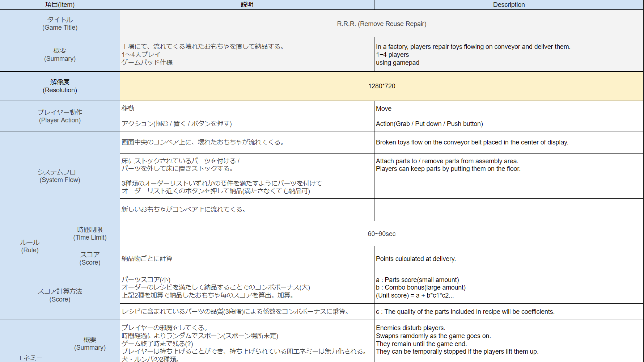The image size is (644, 362).
Task: Click the 'a : Parts score(small amount)' cell
Action: 509,287
